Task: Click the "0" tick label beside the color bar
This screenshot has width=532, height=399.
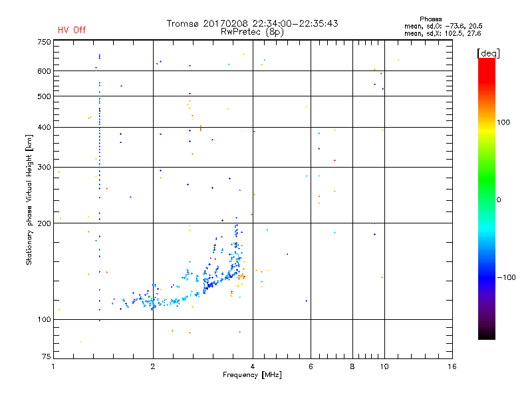Action: [499, 200]
